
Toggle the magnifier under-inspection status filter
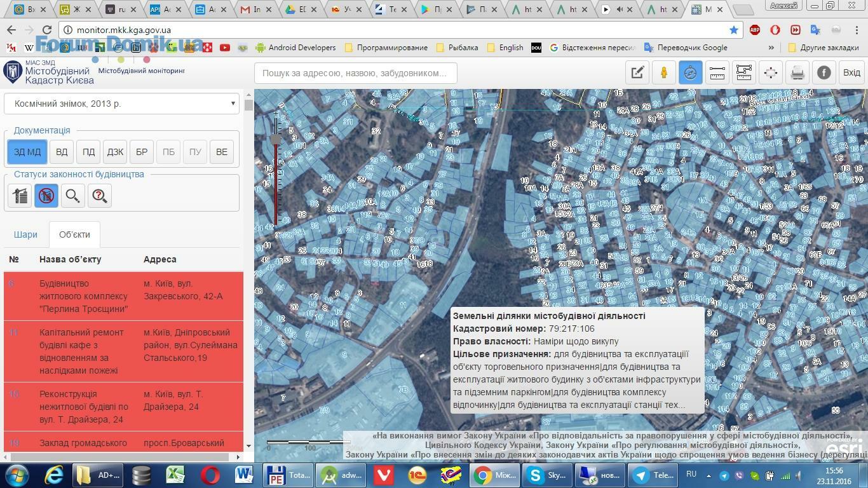coord(73,196)
